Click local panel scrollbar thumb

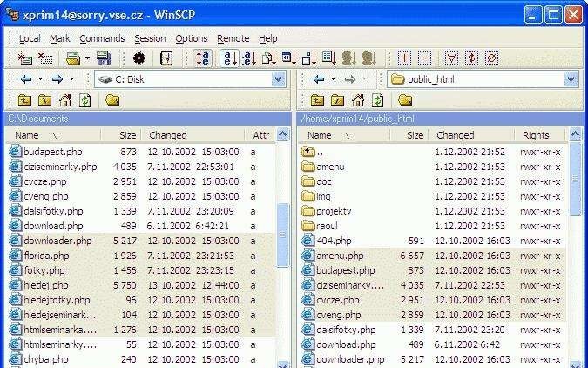click(283, 235)
